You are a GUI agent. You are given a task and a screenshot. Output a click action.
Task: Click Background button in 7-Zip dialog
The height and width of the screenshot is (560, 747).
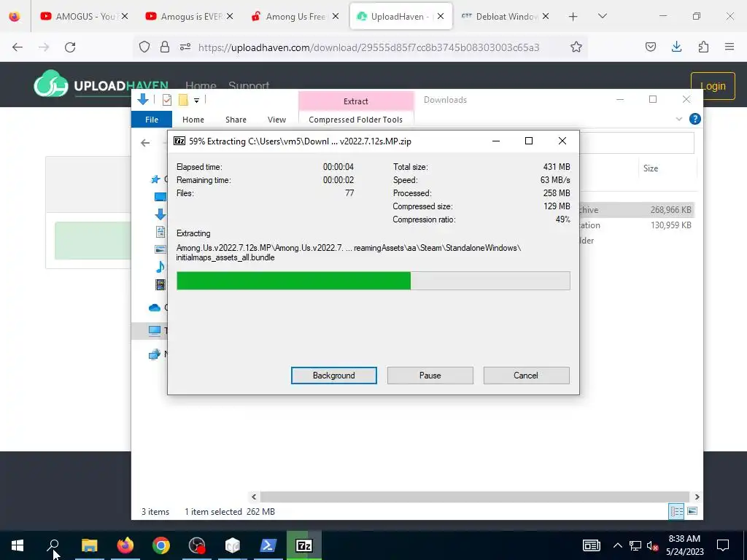point(333,376)
